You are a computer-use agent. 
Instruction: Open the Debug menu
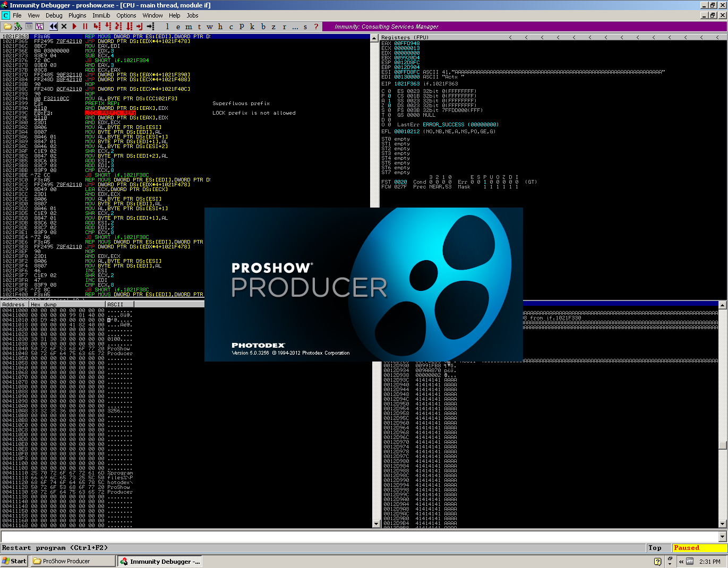click(x=54, y=15)
